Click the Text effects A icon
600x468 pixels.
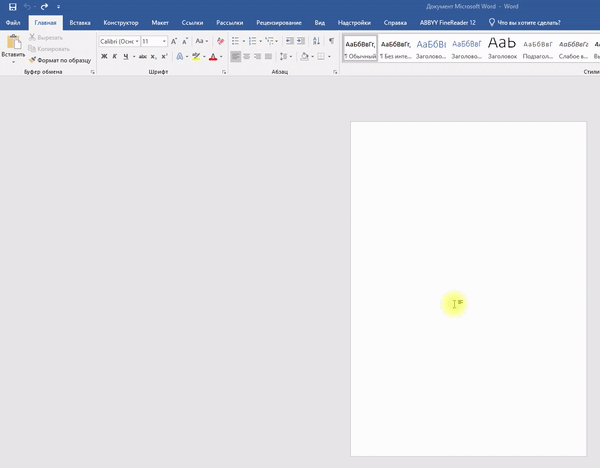[179, 56]
